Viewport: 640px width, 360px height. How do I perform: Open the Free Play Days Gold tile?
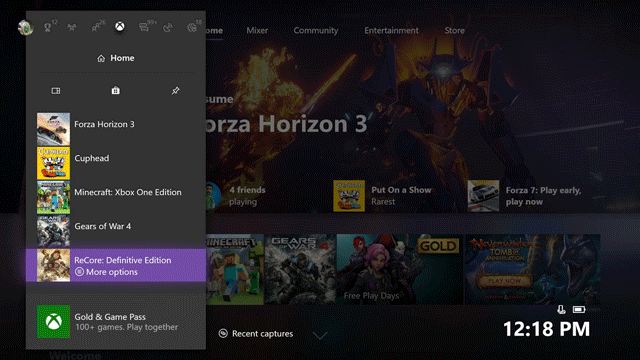click(x=400, y=269)
